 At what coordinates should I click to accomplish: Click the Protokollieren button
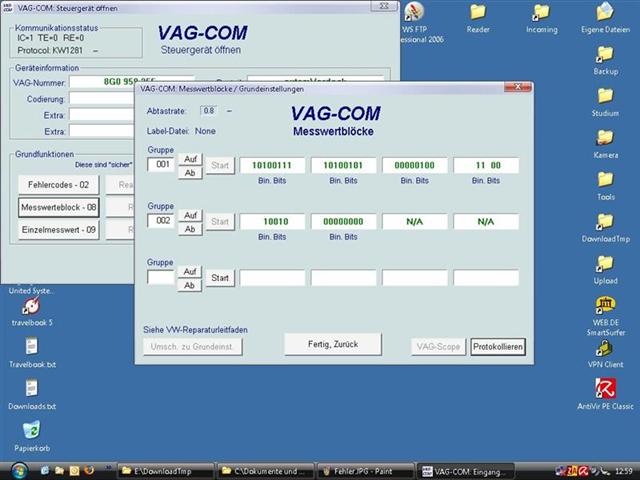pos(498,347)
